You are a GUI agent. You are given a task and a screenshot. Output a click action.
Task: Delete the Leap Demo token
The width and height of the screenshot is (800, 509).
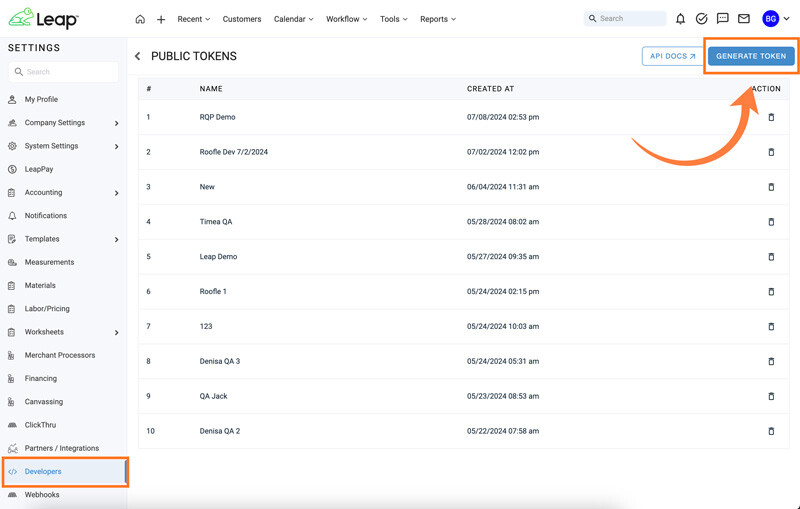tap(771, 257)
